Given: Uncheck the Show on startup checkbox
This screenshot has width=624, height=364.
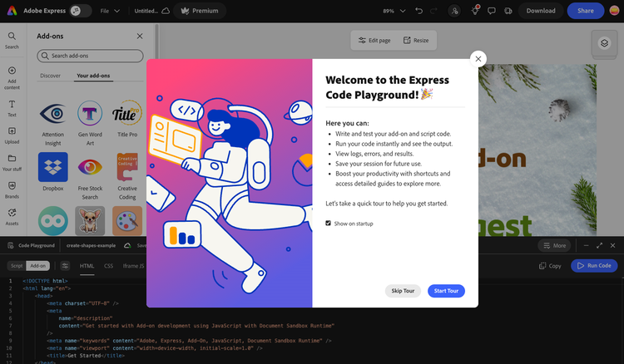Looking at the screenshot, I should (329, 223).
